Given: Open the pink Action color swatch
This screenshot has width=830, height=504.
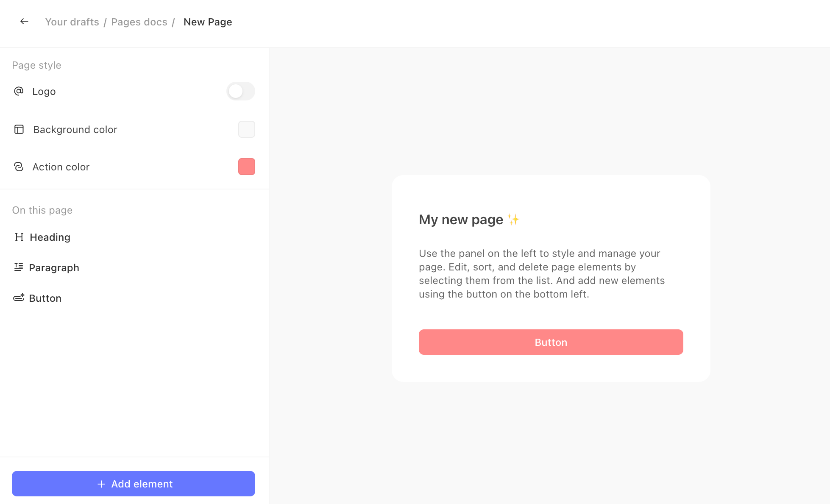Looking at the screenshot, I should 247,167.
